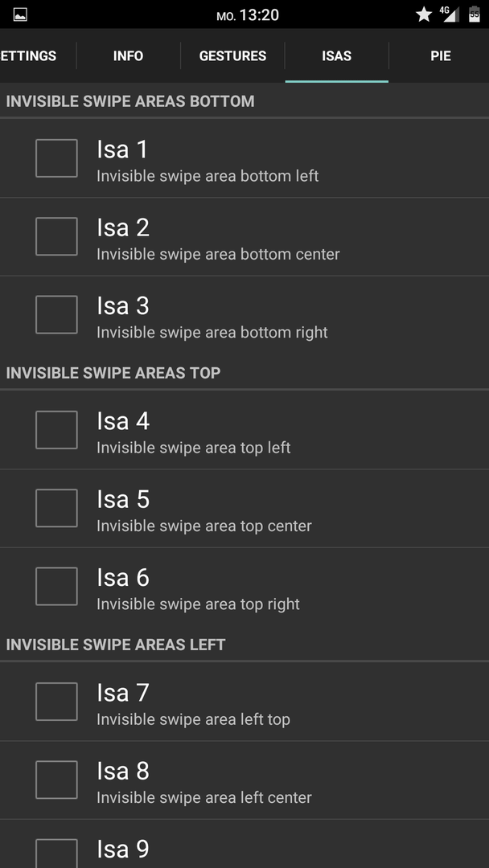Tap the status bar clock showing 13:20
The width and height of the screenshot is (489, 868).
point(259,15)
